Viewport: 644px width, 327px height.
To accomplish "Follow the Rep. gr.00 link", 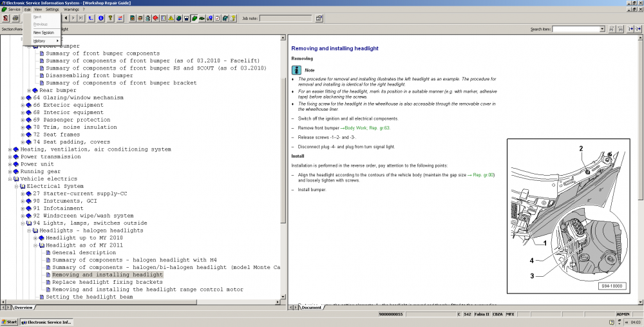I will pyautogui.click(x=484, y=175).
